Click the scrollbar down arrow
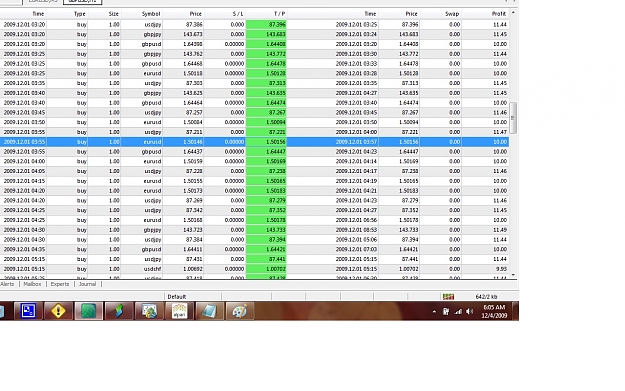The height and width of the screenshot is (391, 625). (513, 275)
